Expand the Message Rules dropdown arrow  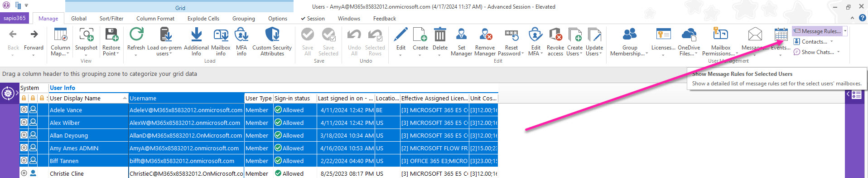[x=845, y=31]
